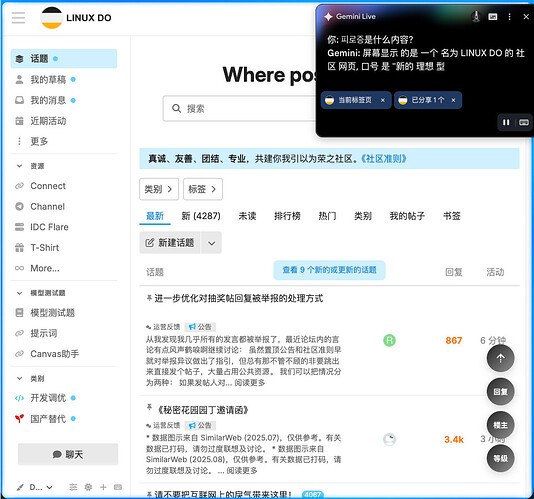Click the floating 回复 round button
Screen dimensions: 534x499
(500, 392)
